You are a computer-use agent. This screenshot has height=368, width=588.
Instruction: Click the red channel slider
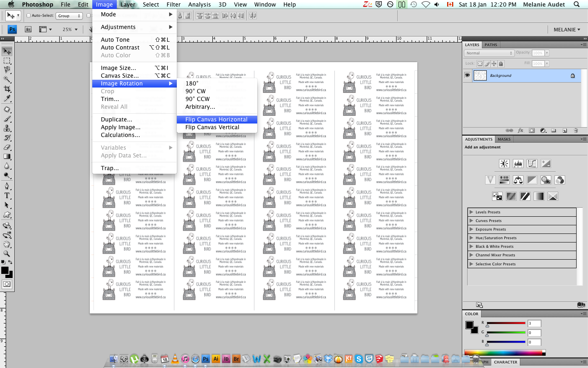pyautogui.click(x=506, y=323)
